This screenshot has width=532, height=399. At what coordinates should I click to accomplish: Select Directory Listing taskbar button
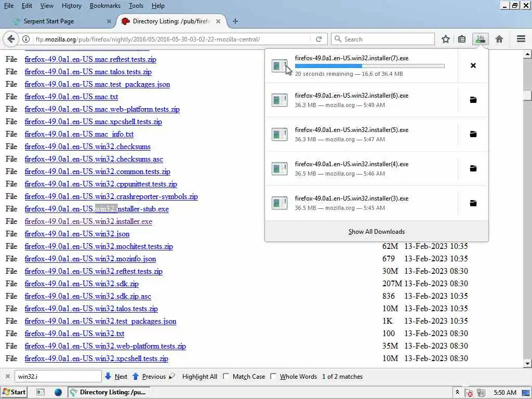pyautogui.click(x=109, y=392)
